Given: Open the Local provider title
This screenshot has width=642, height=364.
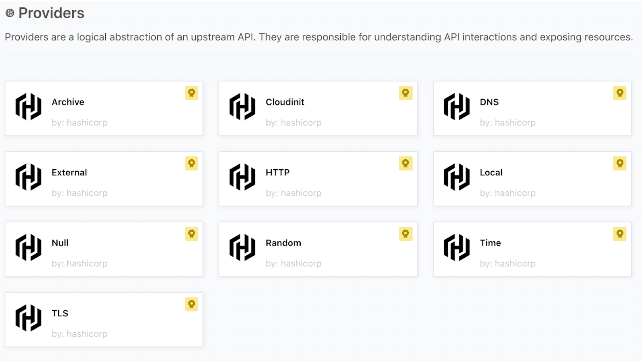Looking at the screenshot, I should pyautogui.click(x=491, y=172).
